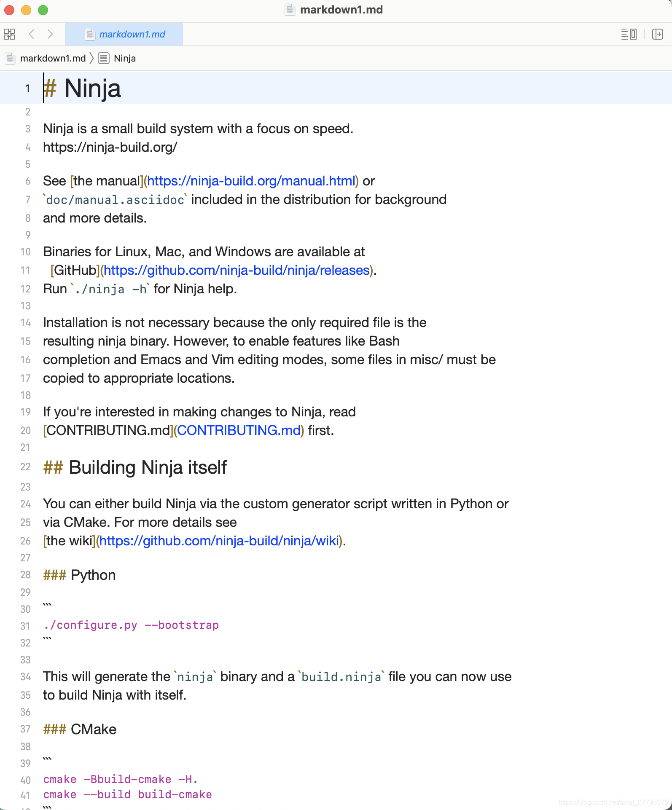
Task: Click the 'https://ninja-build.org/' text on line 4
Action: (x=110, y=147)
